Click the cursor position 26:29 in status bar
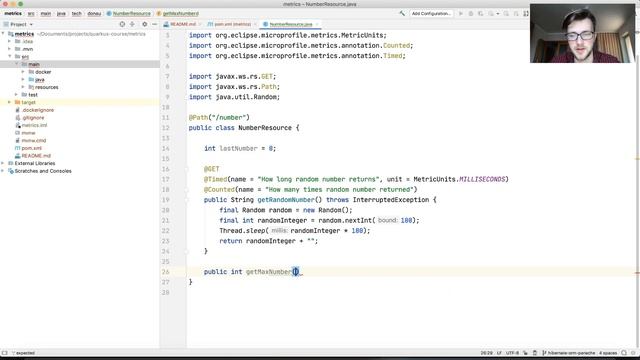Image resolution: width=640 pixels, height=360 pixels. [x=486, y=353]
